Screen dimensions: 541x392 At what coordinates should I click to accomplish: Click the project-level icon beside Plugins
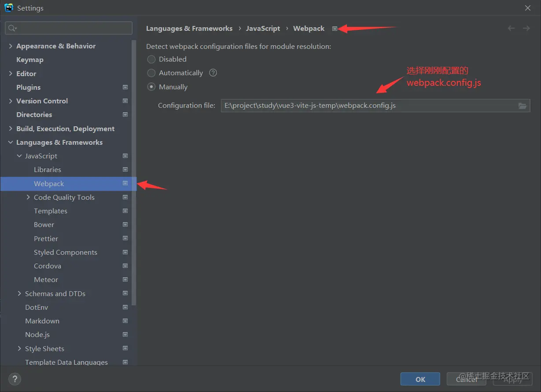[x=125, y=87]
